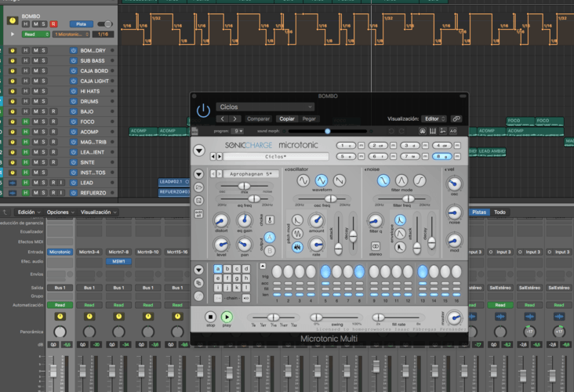Viewport: 574px width, 392px height.
Task: Select output A for the drum channel
Action: coord(270,238)
